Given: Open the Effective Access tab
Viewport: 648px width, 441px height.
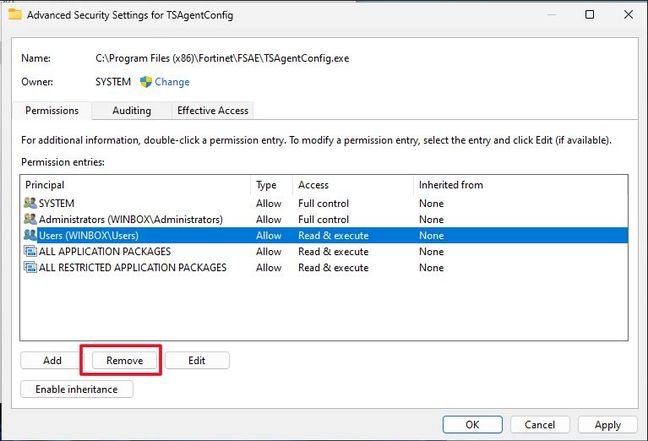Looking at the screenshot, I should (x=212, y=110).
